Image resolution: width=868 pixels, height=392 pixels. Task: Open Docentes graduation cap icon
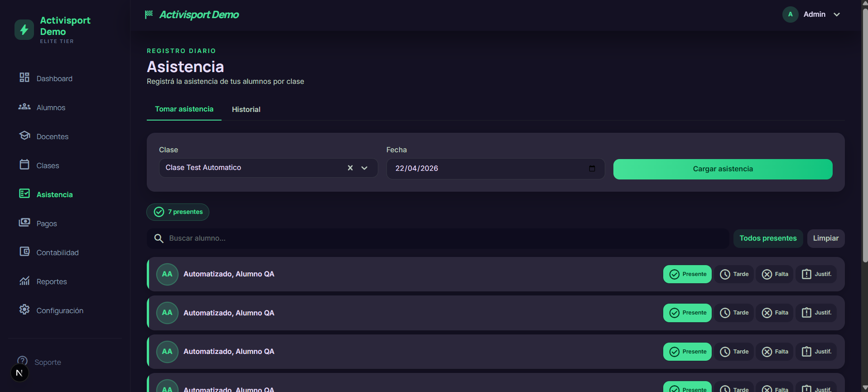click(x=24, y=136)
